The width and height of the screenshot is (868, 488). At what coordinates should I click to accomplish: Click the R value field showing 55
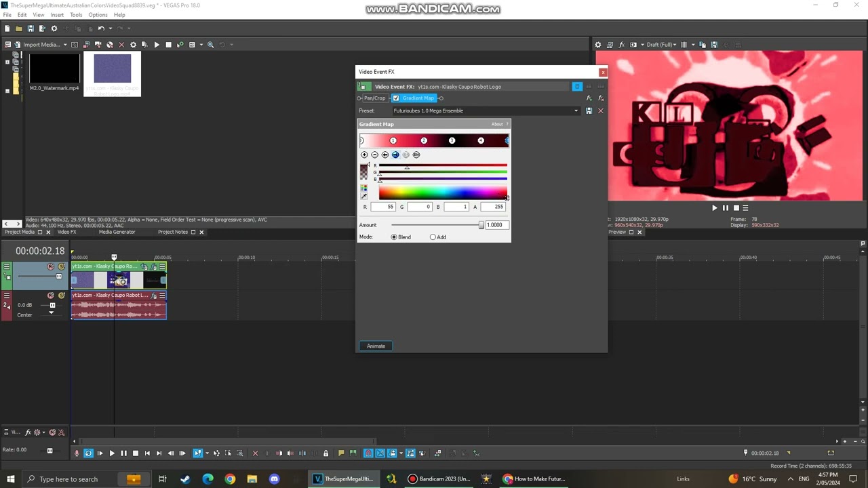tap(382, 207)
